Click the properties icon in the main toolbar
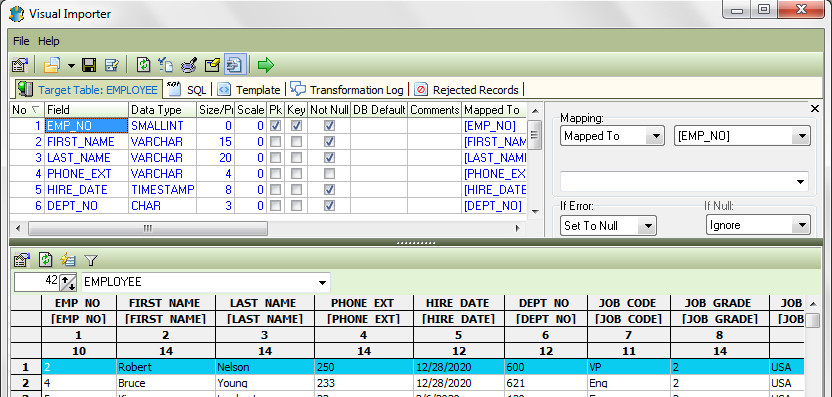 pos(20,65)
